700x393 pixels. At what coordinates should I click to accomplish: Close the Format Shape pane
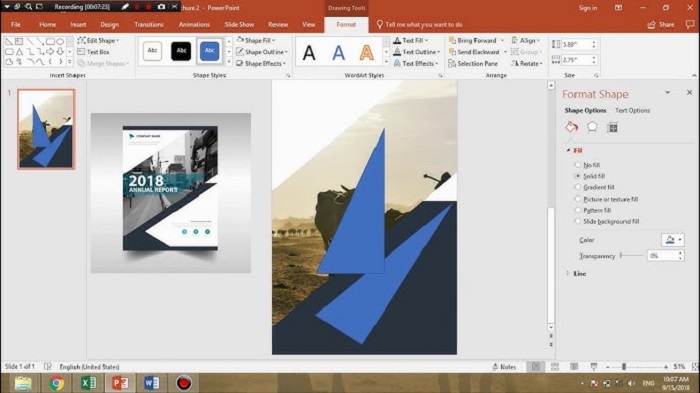[689, 92]
